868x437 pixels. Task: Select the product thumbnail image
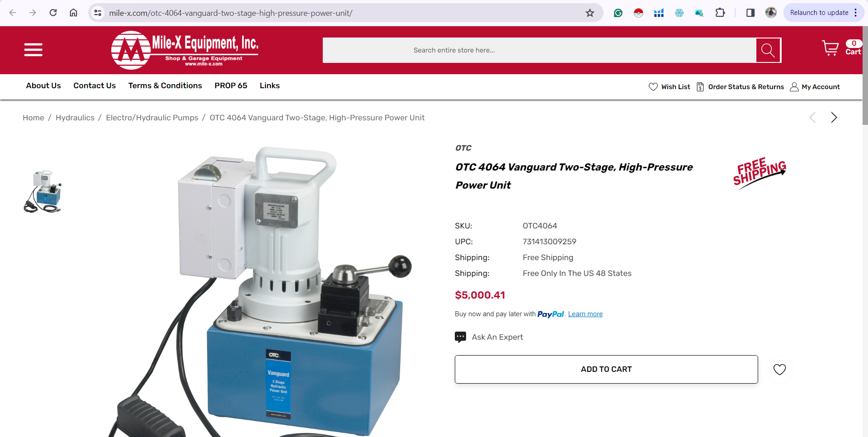42,191
